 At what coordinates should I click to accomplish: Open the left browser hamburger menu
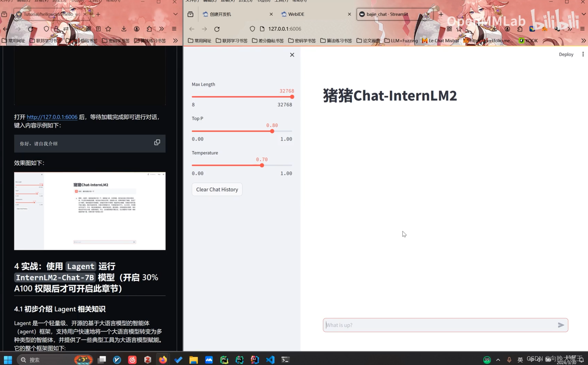point(174,29)
